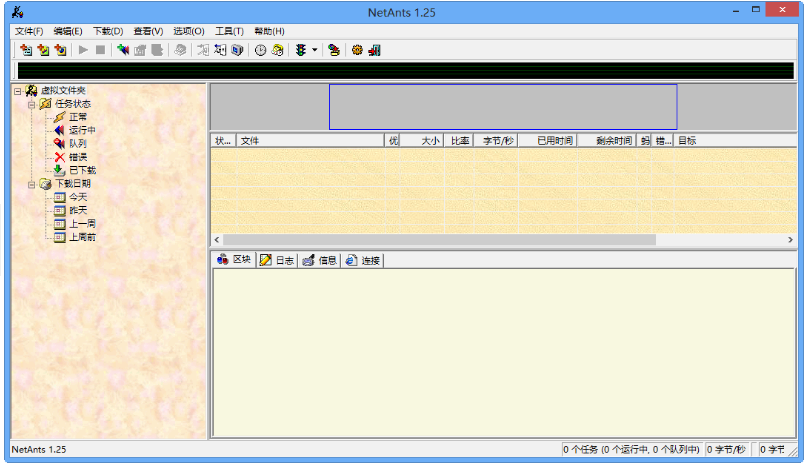The width and height of the screenshot is (806, 464).
Task: Switch to the 连接 tab
Action: [x=363, y=260]
